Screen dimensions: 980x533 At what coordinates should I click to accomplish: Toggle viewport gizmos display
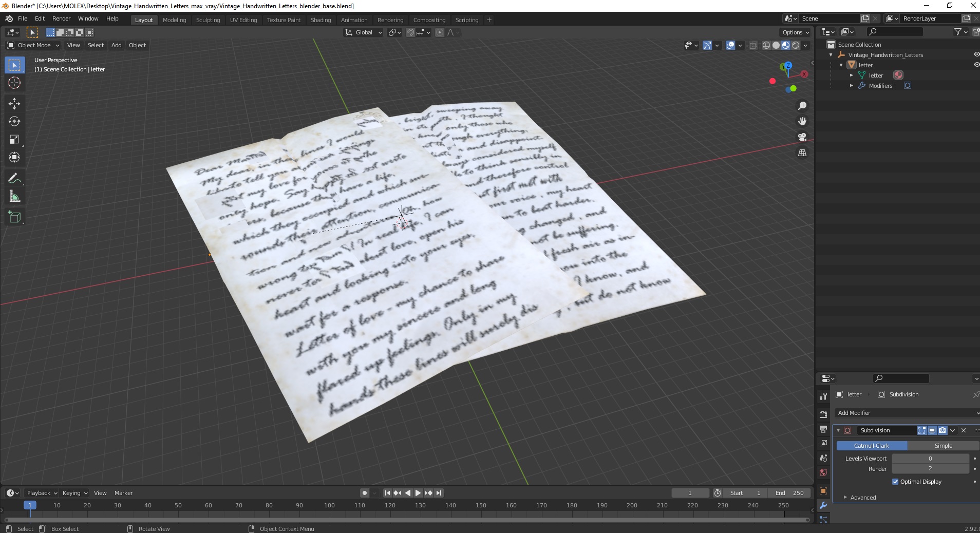(x=707, y=45)
